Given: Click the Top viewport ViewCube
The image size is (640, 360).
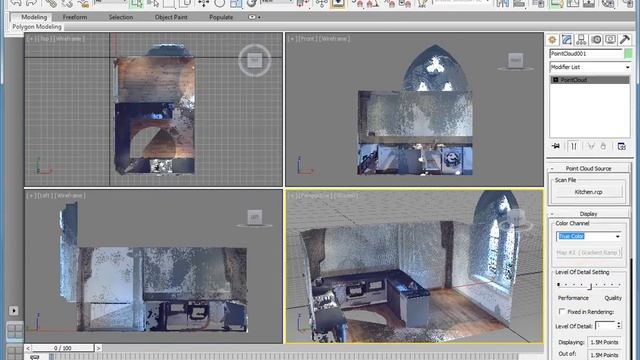Looking at the screenshot, I should click(255, 60).
